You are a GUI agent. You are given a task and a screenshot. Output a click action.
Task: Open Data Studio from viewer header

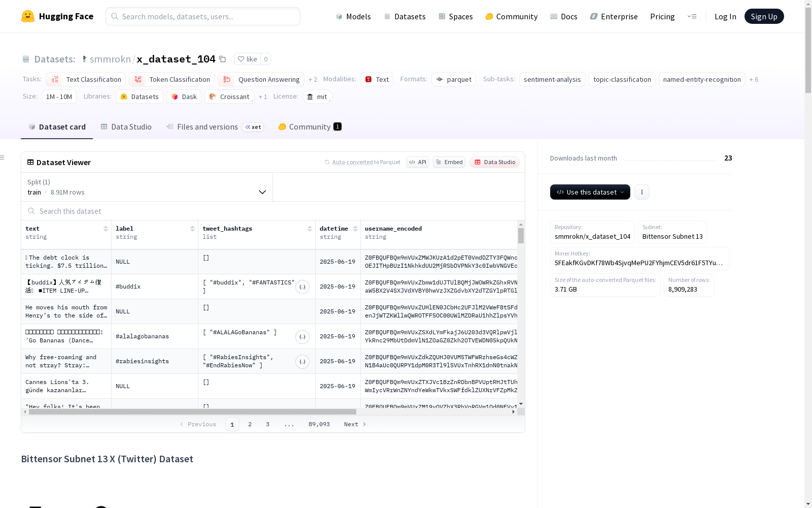(x=494, y=162)
